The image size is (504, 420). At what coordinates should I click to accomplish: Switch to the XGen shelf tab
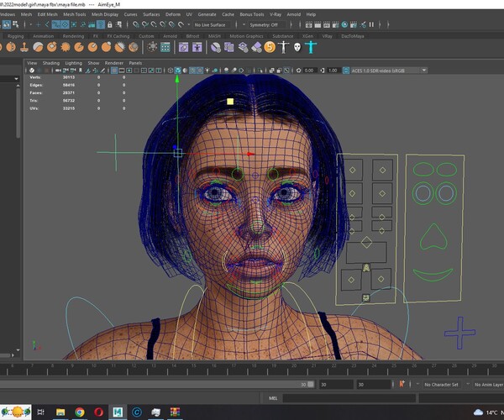[307, 36]
